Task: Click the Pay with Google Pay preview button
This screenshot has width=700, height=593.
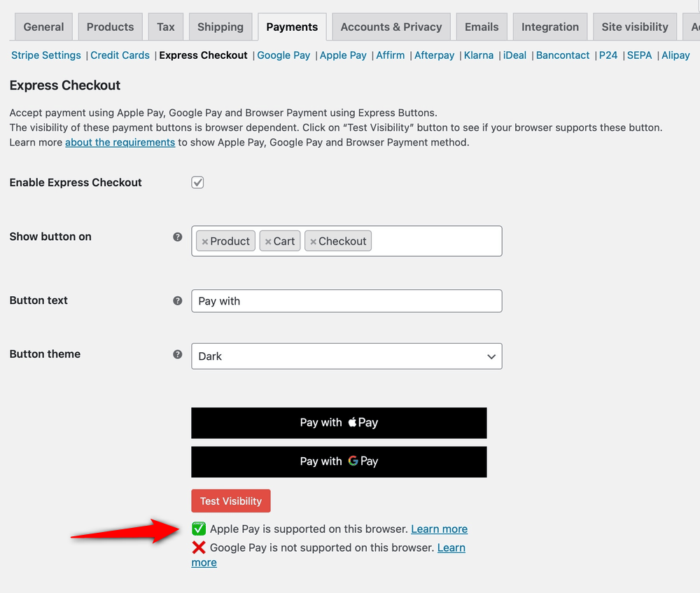Action: pos(339,461)
